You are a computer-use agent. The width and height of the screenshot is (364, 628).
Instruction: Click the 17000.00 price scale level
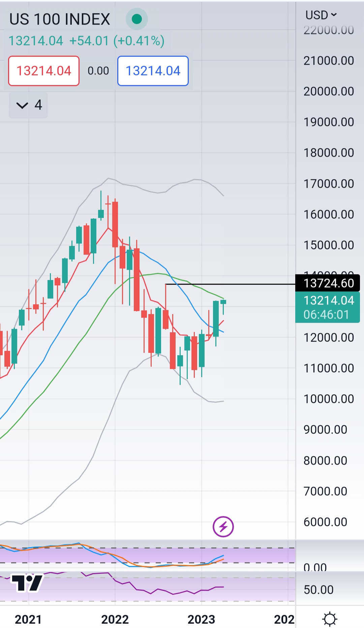pyautogui.click(x=329, y=184)
